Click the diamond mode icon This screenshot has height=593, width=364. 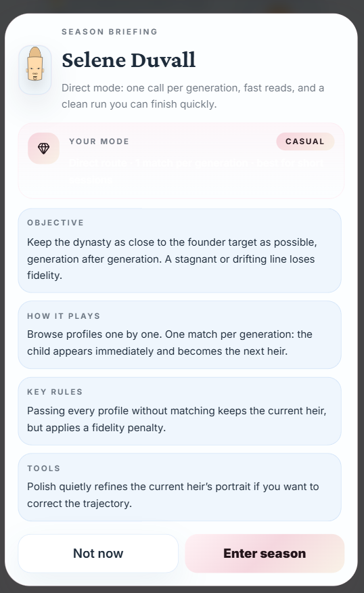click(43, 148)
